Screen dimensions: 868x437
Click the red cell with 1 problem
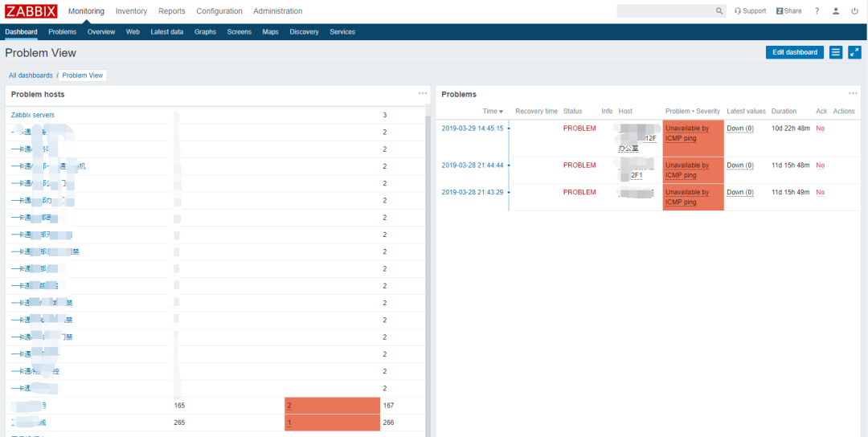332,423
